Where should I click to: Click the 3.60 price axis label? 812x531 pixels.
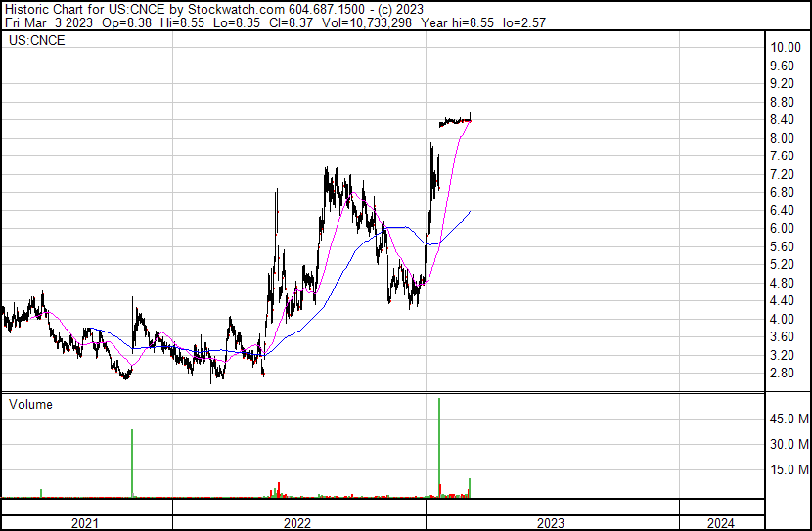[x=782, y=337]
